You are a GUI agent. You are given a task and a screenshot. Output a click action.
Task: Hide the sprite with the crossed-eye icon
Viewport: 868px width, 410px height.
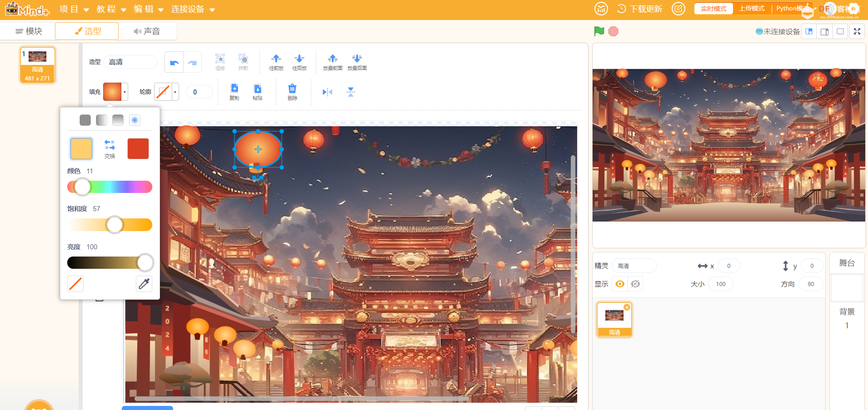(635, 284)
